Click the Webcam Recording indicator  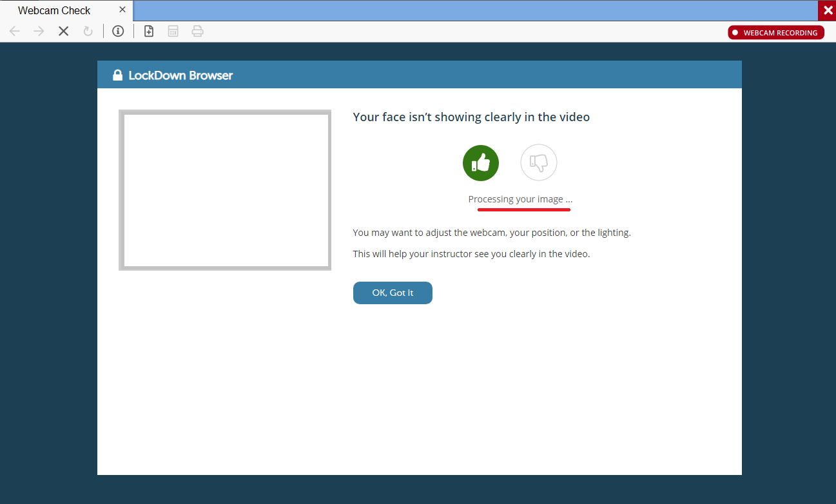click(x=776, y=32)
